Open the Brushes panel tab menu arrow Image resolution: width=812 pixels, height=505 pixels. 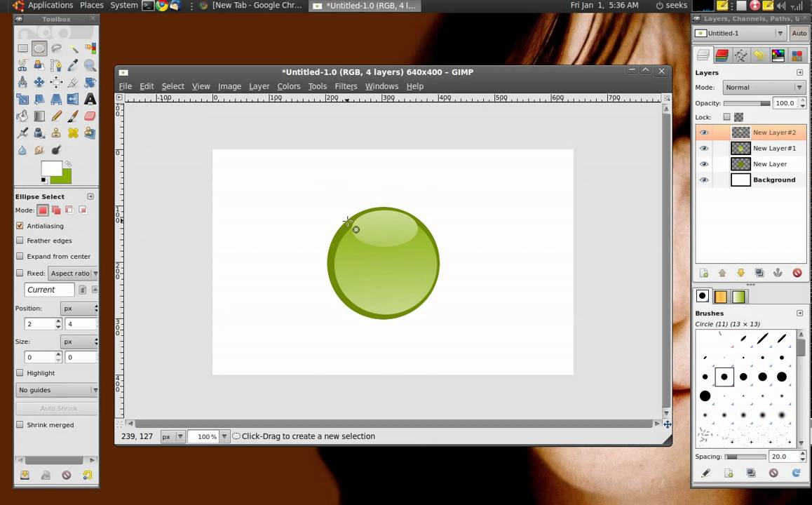click(799, 314)
